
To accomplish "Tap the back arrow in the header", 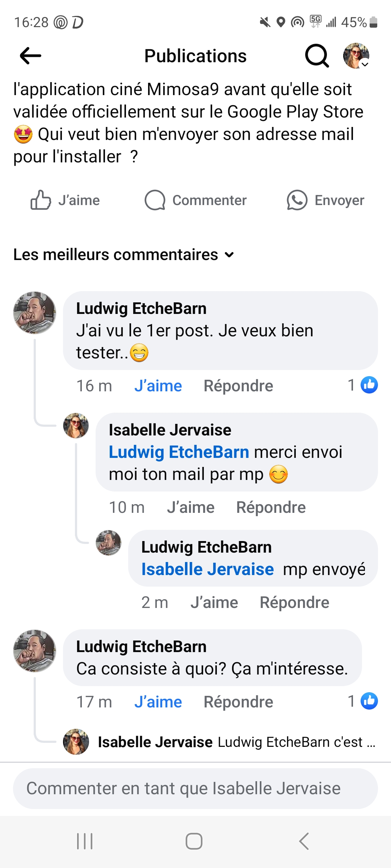I will tap(30, 56).
